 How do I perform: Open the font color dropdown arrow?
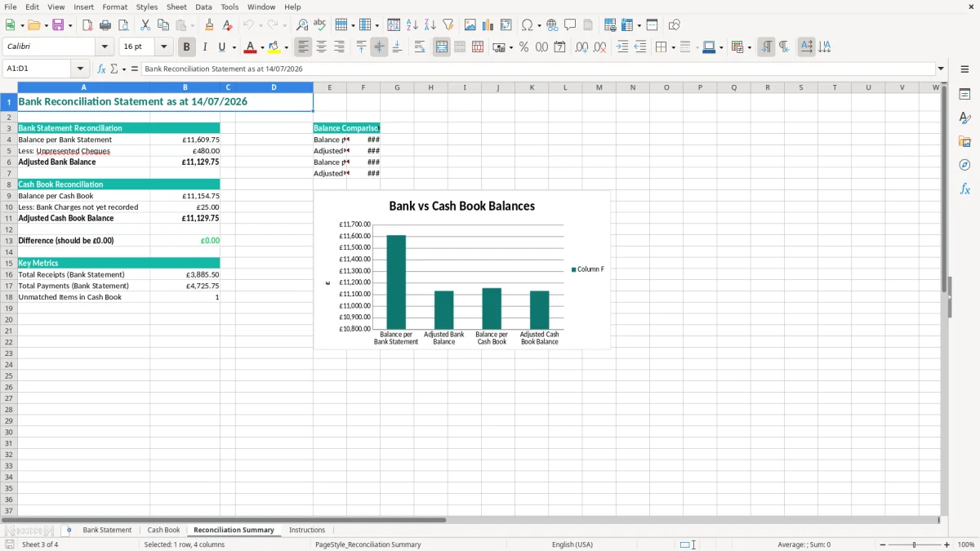tap(262, 48)
